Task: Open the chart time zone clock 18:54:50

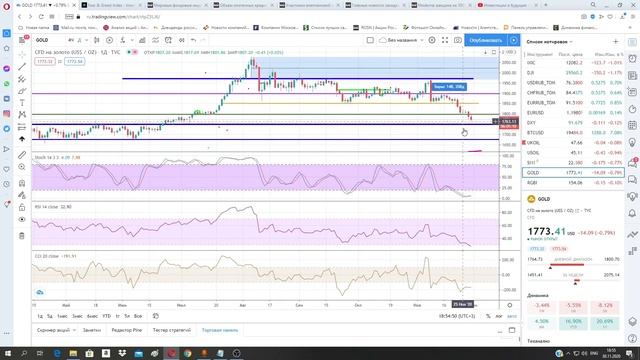Action: (x=457, y=316)
